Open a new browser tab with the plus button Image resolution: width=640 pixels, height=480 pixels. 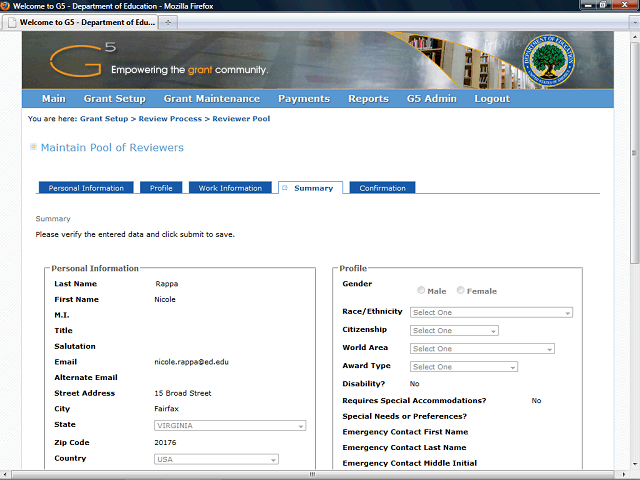point(167,22)
